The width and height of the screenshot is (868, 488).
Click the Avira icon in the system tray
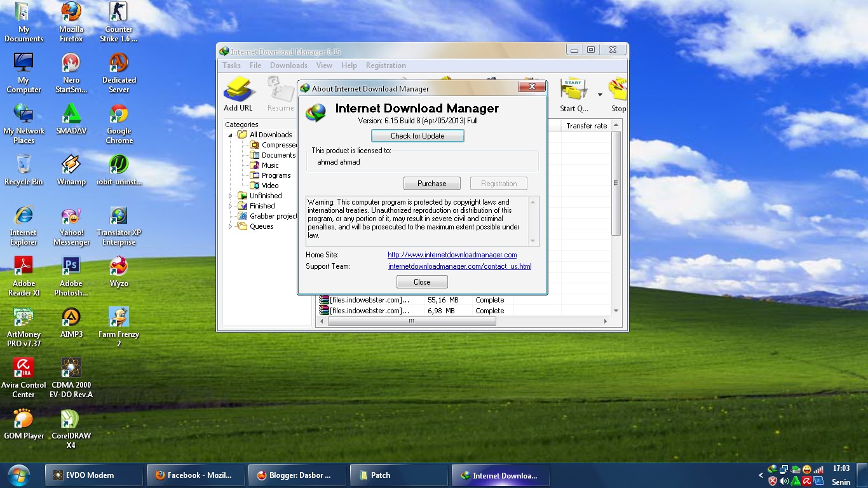(807, 482)
